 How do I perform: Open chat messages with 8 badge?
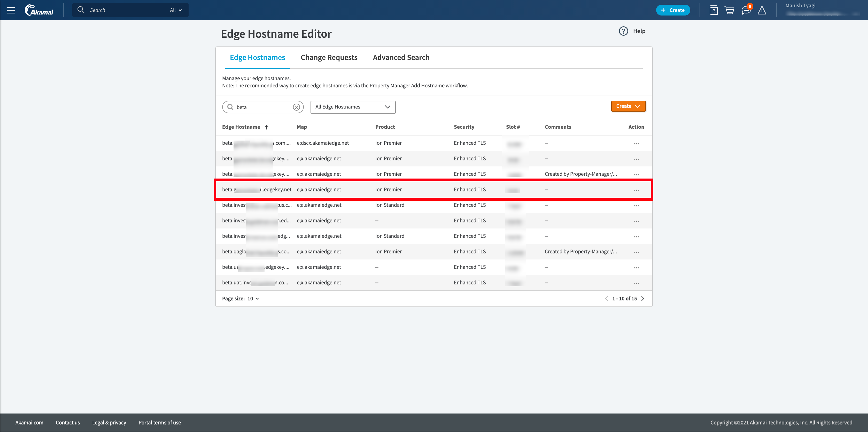pyautogui.click(x=746, y=10)
